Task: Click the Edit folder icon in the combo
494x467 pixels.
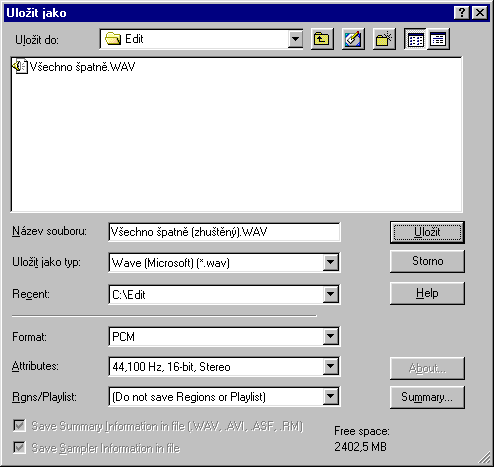Action: (113, 39)
